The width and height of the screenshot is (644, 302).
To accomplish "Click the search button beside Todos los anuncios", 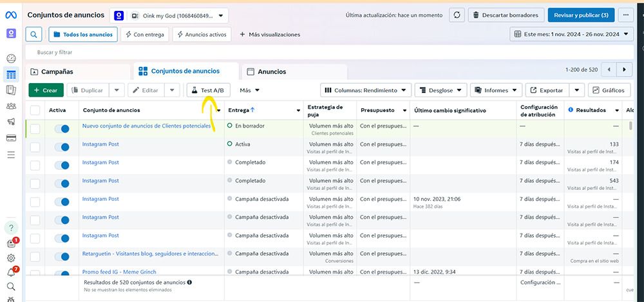I will pyautogui.click(x=33, y=34).
